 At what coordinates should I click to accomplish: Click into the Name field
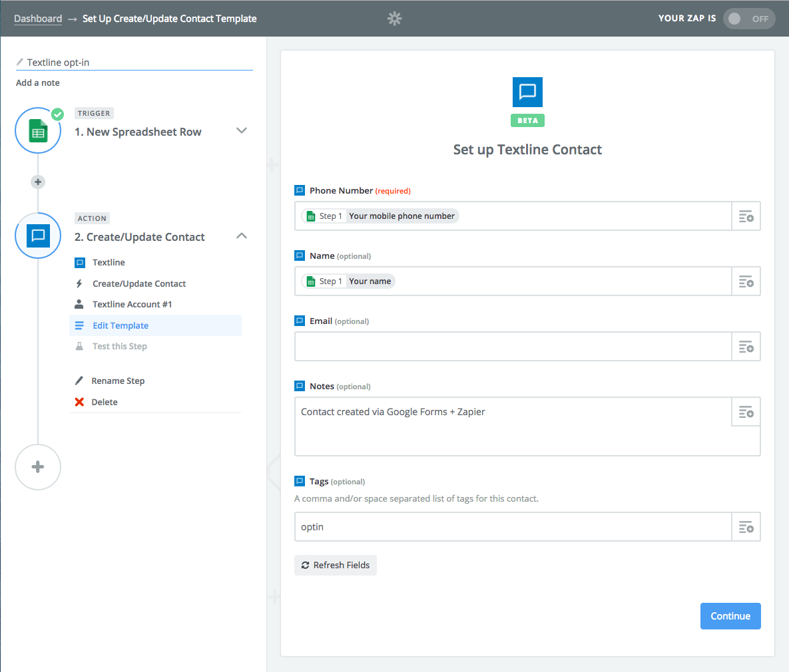point(513,281)
